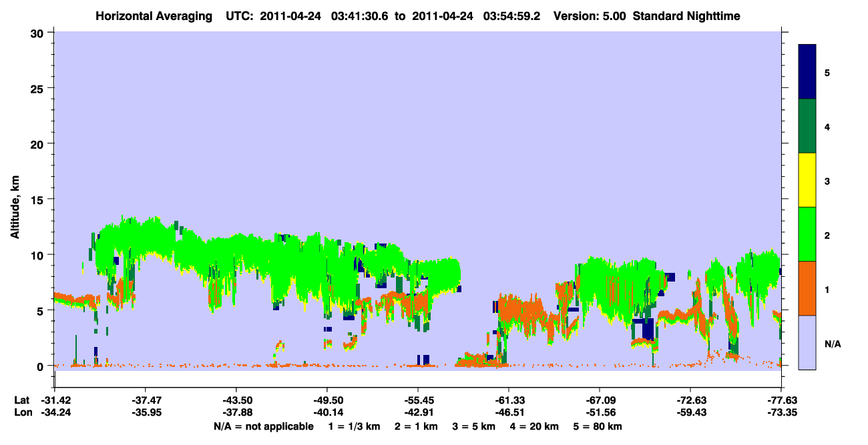
Task: Click the 'N/A = not applicable' legend text
Action: coord(264,426)
